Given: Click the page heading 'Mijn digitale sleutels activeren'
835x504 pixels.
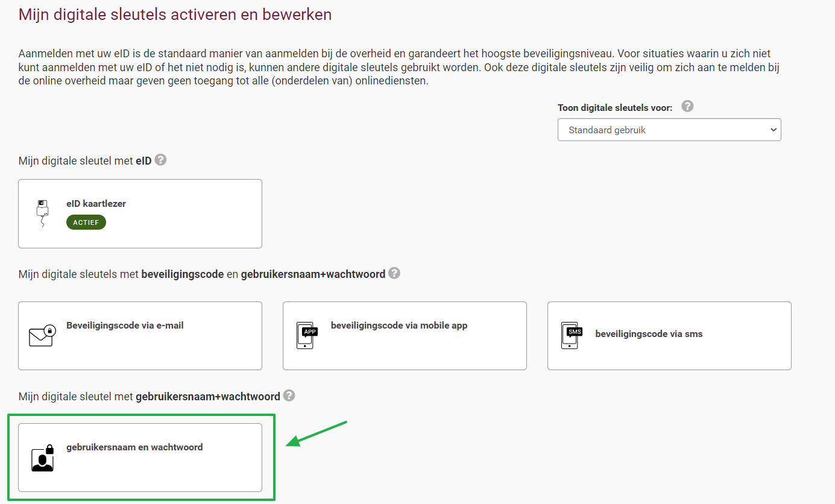Looking at the screenshot, I should tap(174, 14).
